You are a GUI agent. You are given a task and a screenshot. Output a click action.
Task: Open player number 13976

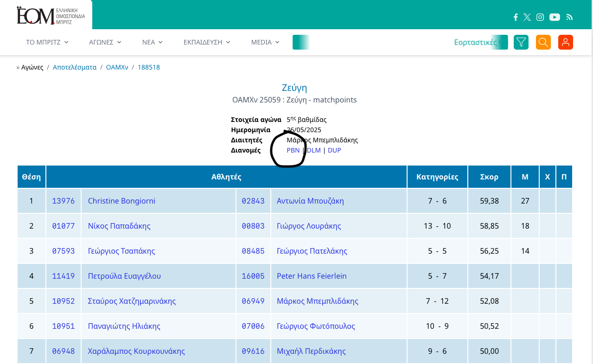[x=64, y=201]
